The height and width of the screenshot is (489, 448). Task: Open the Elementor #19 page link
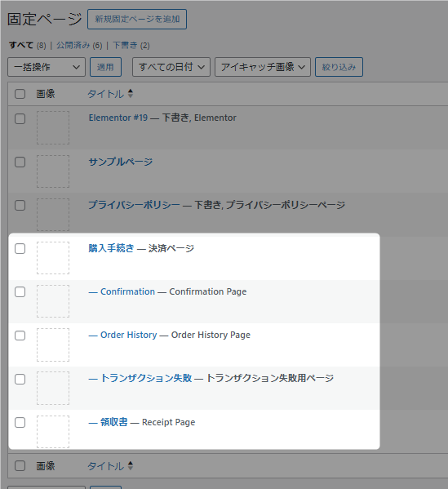(x=118, y=118)
